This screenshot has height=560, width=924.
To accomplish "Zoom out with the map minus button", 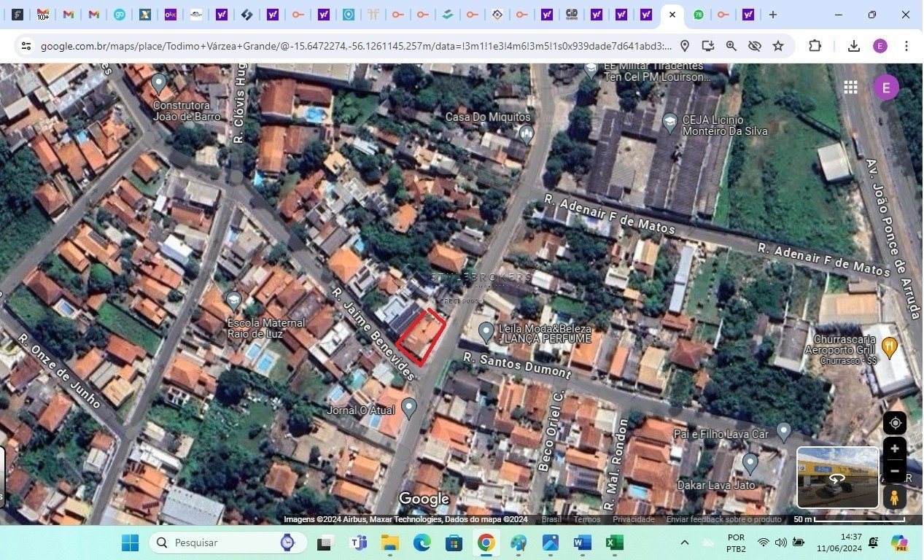I will pos(895,471).
